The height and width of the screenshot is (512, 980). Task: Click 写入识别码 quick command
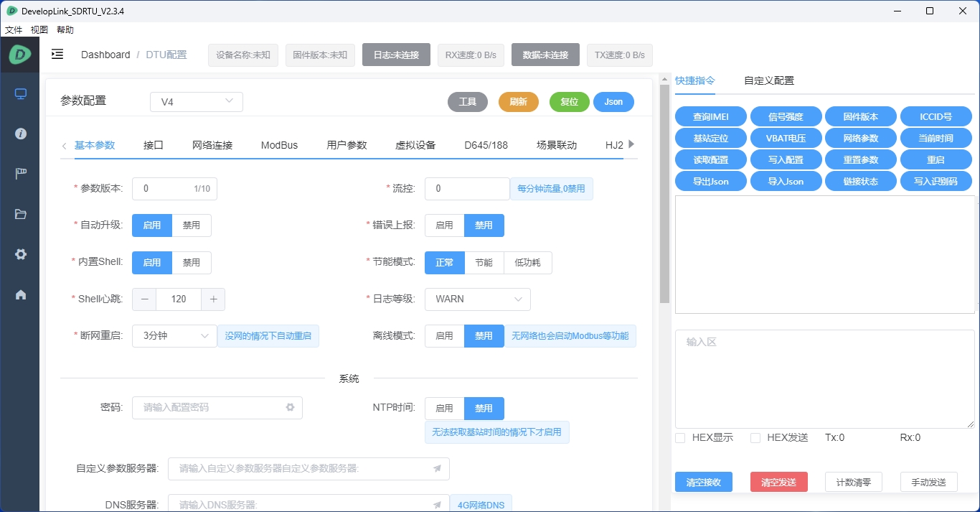(x=936, y=181)
